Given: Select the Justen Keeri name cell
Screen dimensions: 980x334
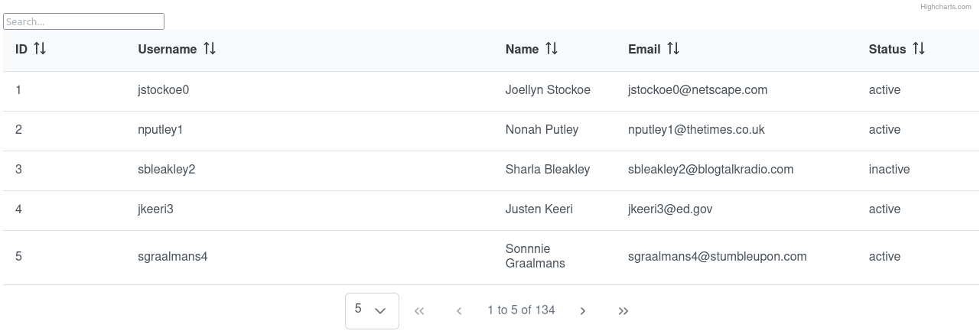Looking at the screenshot, I should click(x=539, y=209).
